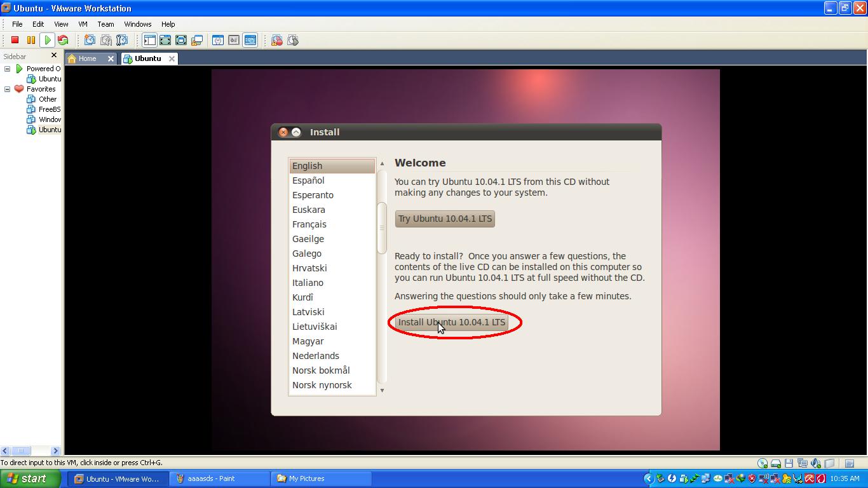Click the Suspend (pause) toolbar icon
The image size is (868, 488).
pyautogui.click(x=31, y=40)
